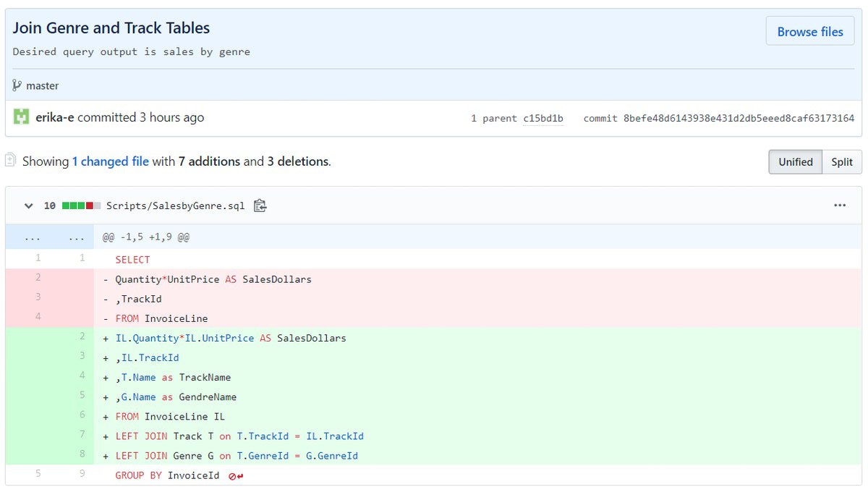This screenshot has height=492, width=868.
Task: Switch to Split diff view
Action: (x=841, y=162)
